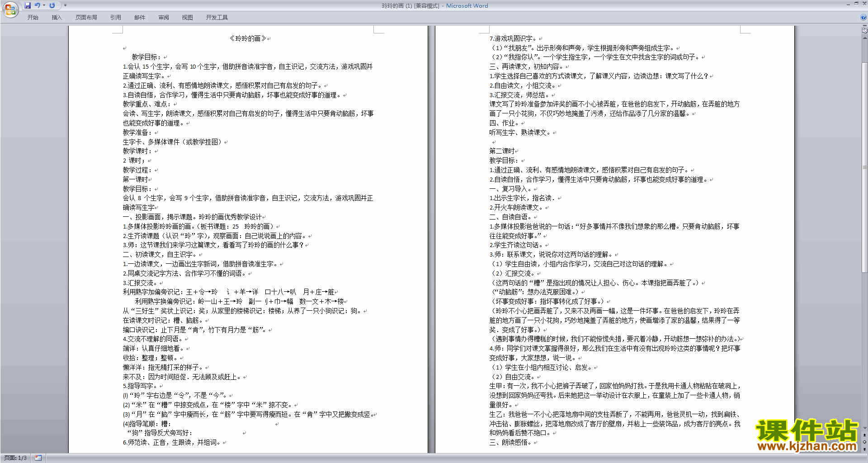This screenshot has width=868, height=463.
Task: Open the 审阅 ribbon tab
Action: pos(164,18)
